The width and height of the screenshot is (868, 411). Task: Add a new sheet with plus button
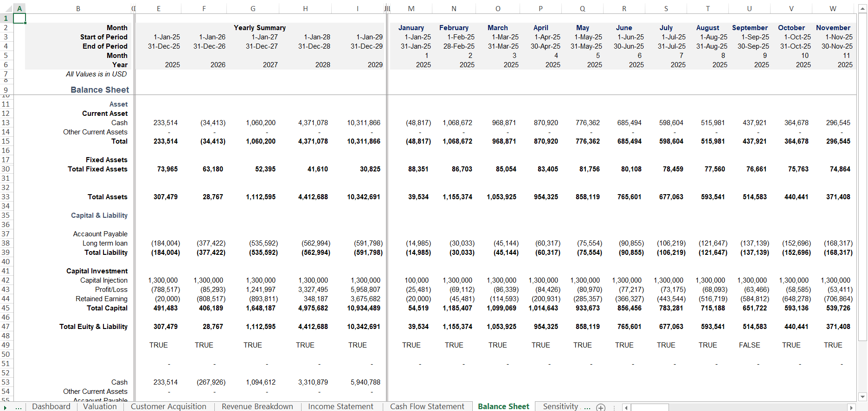[x=601, y=407]
